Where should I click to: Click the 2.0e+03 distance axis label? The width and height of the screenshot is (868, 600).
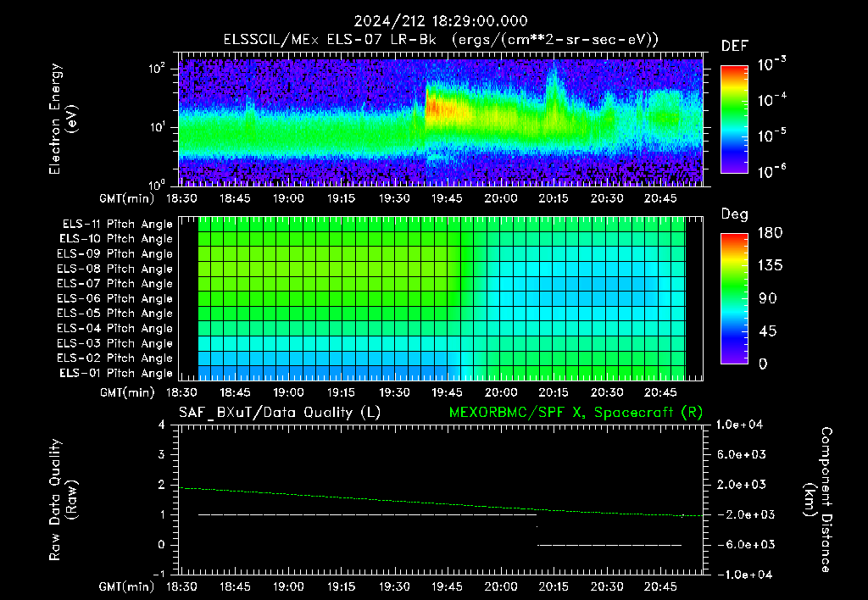742,484
